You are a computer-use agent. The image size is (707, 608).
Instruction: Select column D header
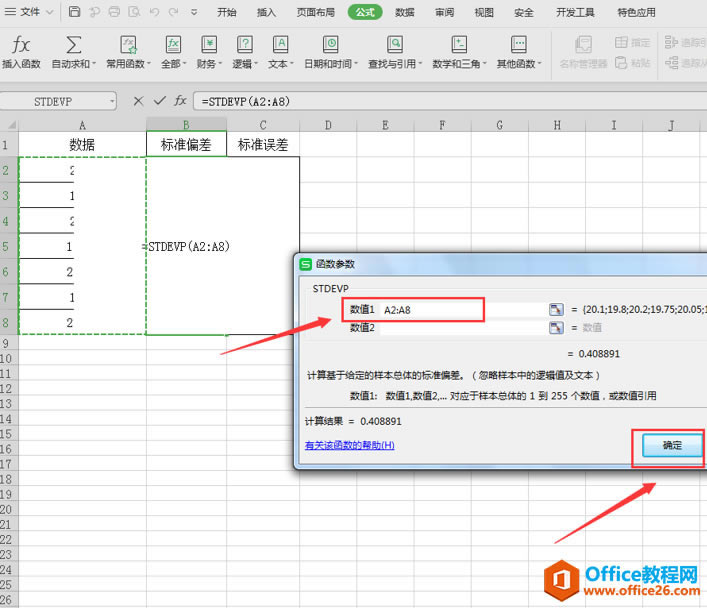(328, 125)
